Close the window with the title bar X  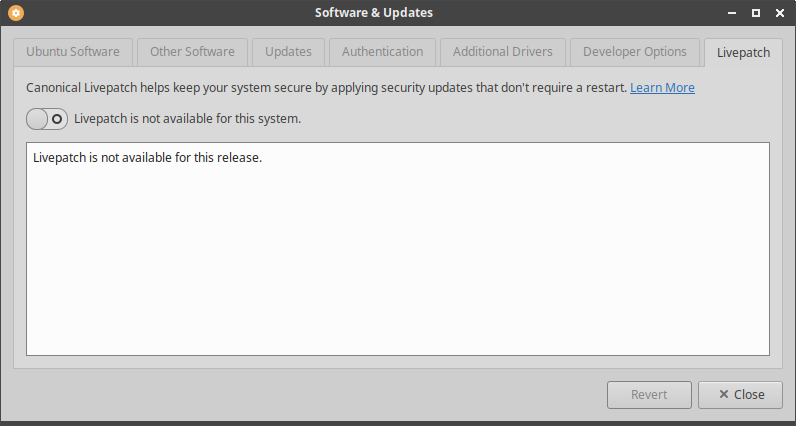(779, 13)
